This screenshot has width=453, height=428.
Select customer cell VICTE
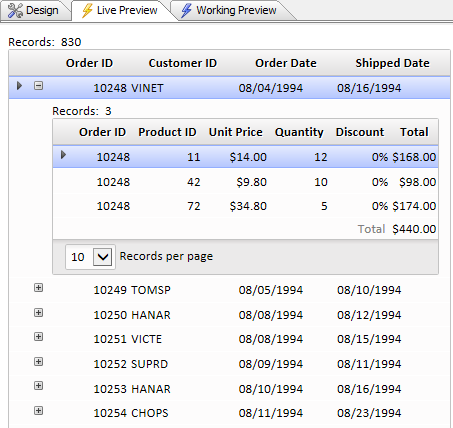[146, 339]
